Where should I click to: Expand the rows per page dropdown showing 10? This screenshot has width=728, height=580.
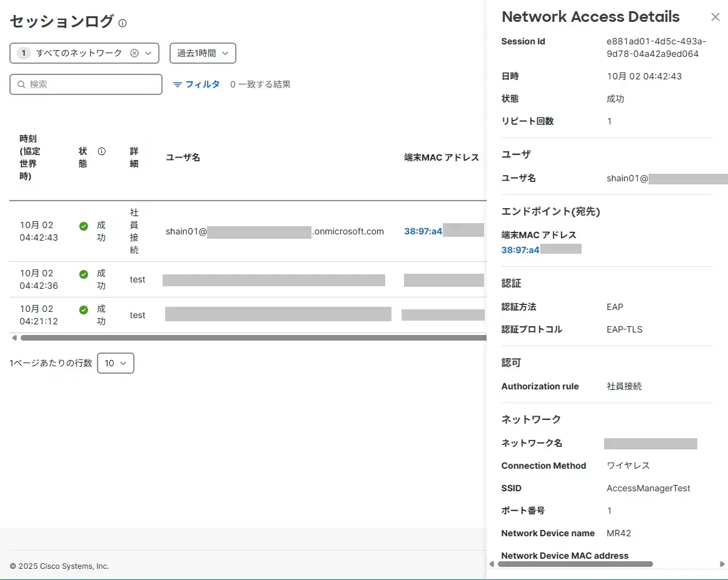pos(116,363)
